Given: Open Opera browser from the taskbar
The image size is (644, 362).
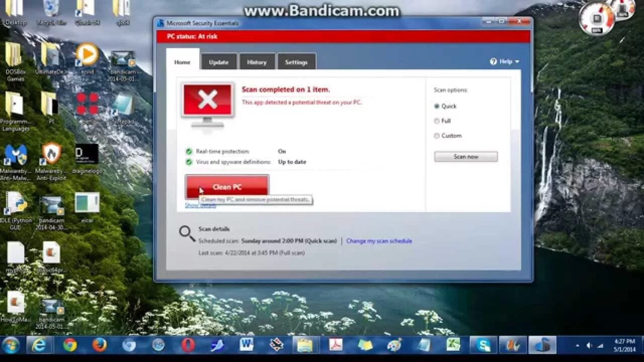Looking at the screenshot, I should click(188, 345).
